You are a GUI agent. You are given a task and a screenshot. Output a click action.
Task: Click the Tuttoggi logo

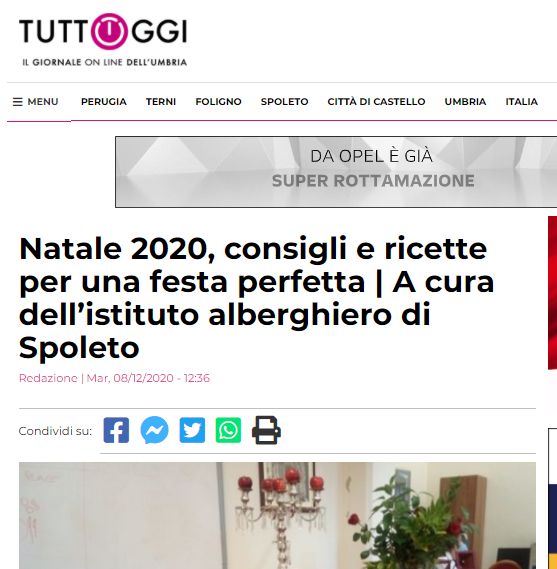(103, 40)
